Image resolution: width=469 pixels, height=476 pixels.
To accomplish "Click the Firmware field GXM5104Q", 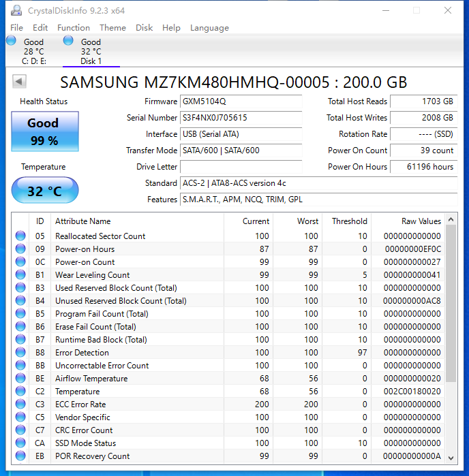I will click(241, 101).
